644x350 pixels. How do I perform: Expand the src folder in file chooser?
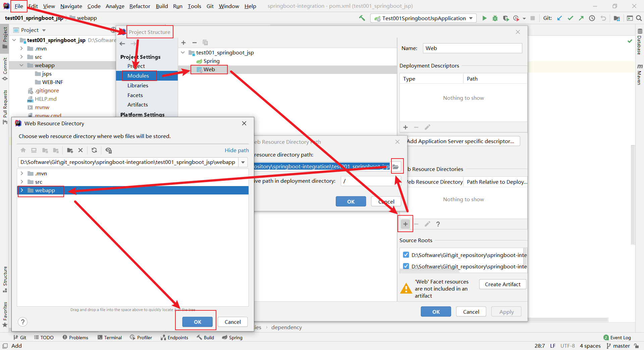[x=22, y=182]
